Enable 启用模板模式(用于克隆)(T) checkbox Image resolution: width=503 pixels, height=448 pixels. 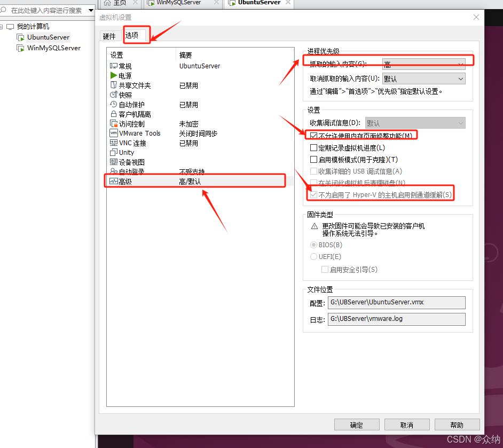point(314,159)
